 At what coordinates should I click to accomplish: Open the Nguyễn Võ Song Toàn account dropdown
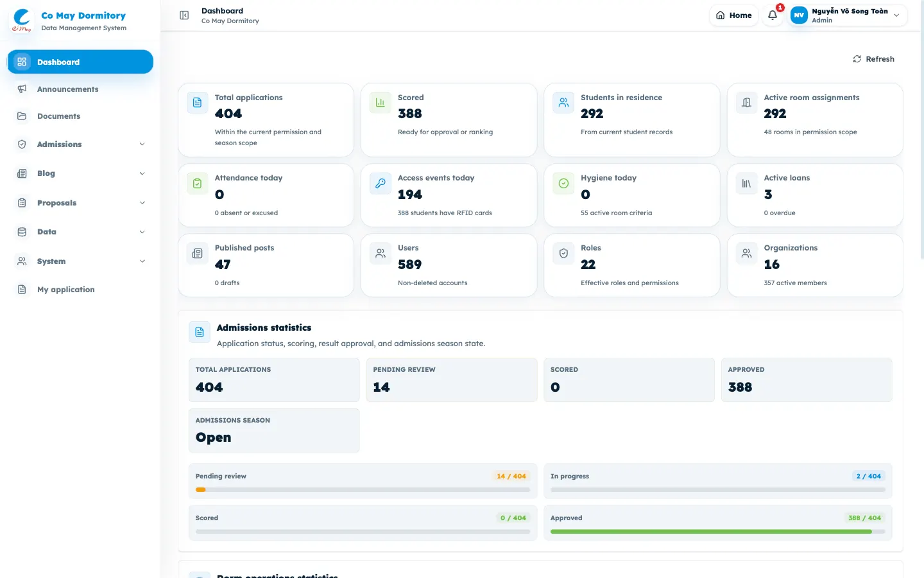tap(848, 15)
